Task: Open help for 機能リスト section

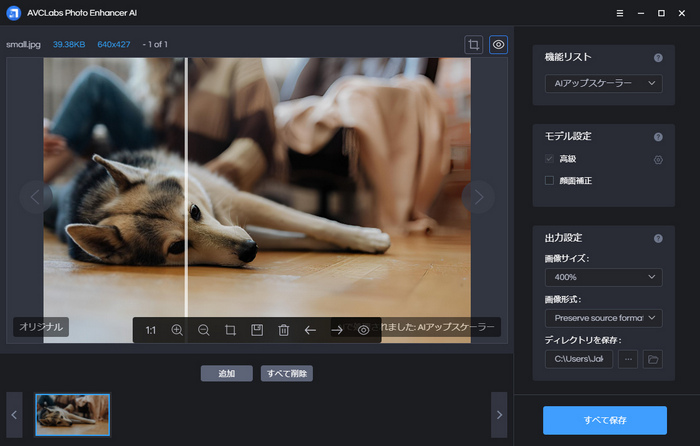Action: coord(658,58)
